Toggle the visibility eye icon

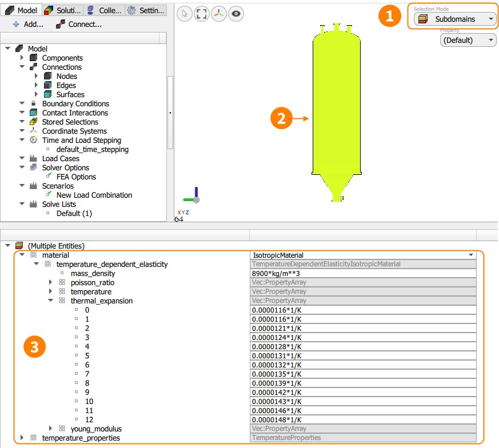[236, 14]
